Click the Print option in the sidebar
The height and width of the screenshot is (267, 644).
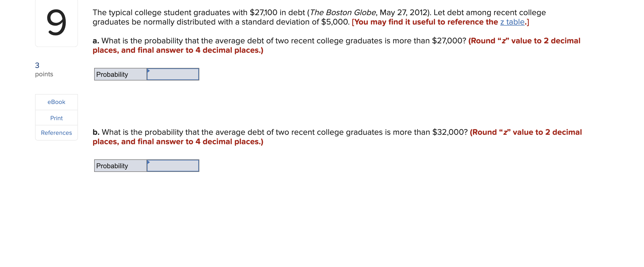click(x=56, y=118)
